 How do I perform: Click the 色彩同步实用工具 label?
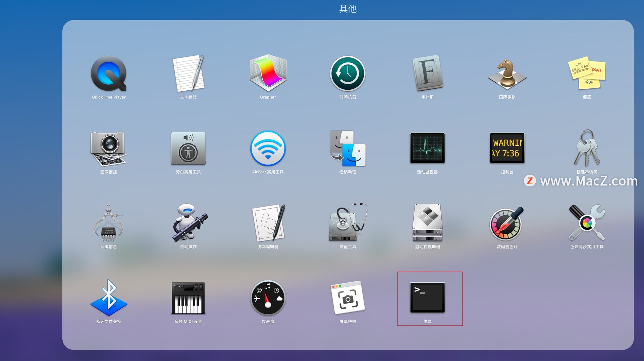click(x=587, y=247)
